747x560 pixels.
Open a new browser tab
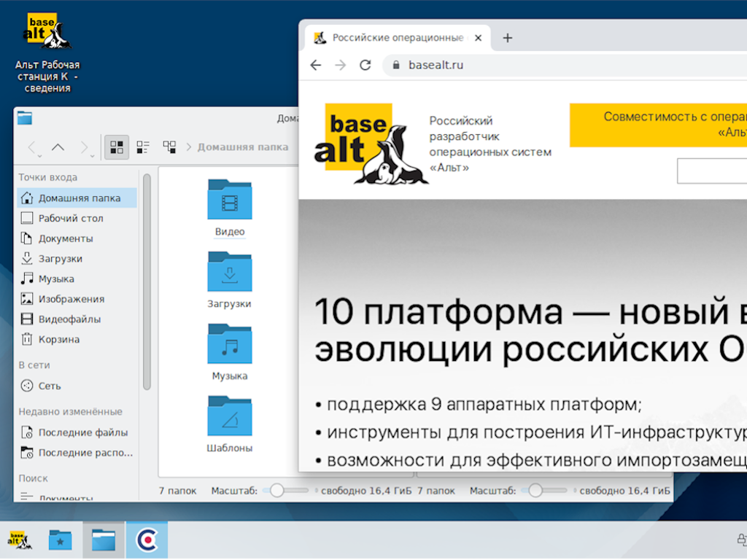[x=508, y=38]
